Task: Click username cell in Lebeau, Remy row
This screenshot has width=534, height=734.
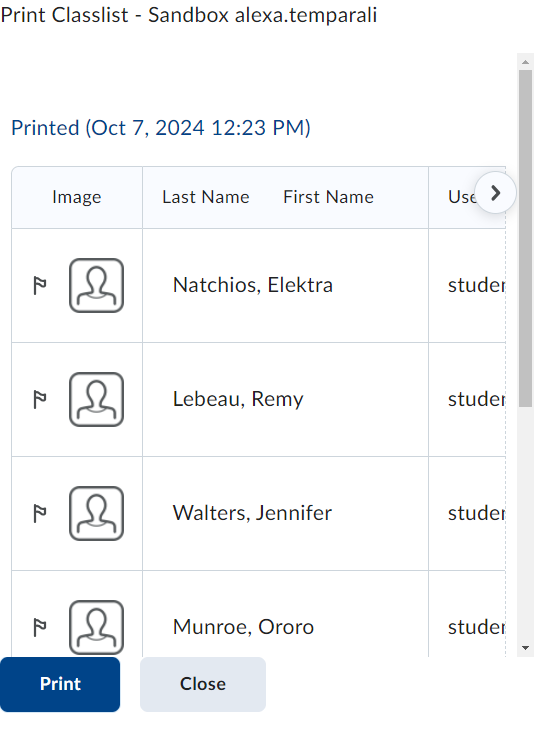Action: point(467,399)
